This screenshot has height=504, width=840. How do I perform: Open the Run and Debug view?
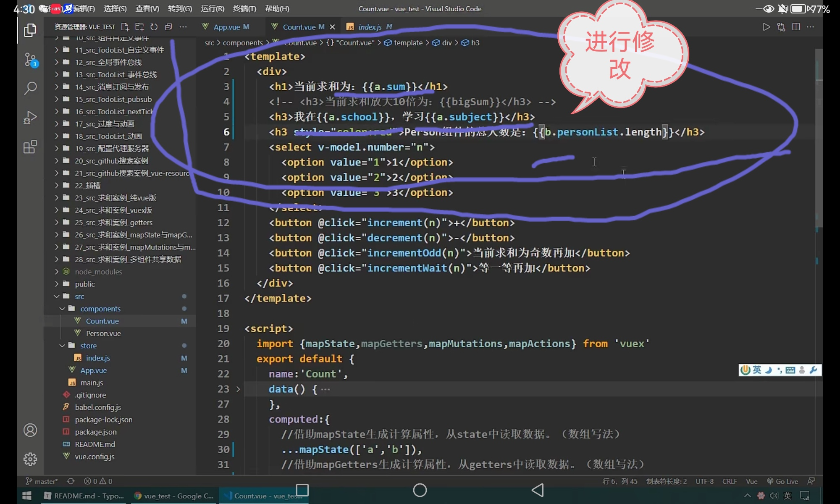click(30, 118)
